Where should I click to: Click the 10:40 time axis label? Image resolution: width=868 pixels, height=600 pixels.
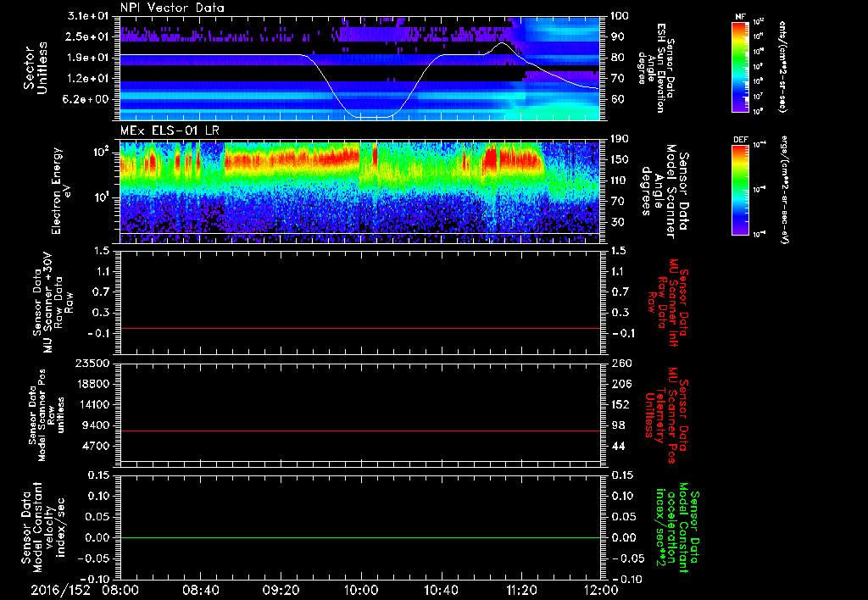point(441,589)
